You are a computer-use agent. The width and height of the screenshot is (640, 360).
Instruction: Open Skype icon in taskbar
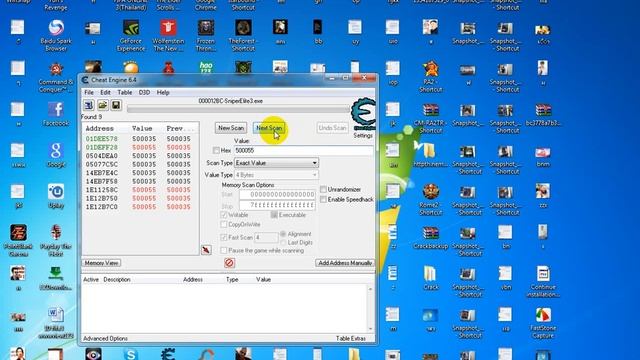[131, 354]
